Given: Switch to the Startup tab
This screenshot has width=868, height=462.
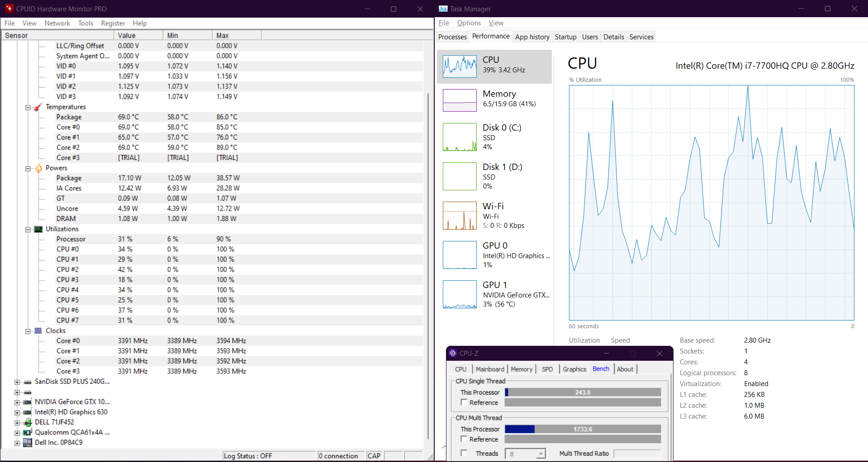Looking at the screenshot, I should click(x=566, y=37).
